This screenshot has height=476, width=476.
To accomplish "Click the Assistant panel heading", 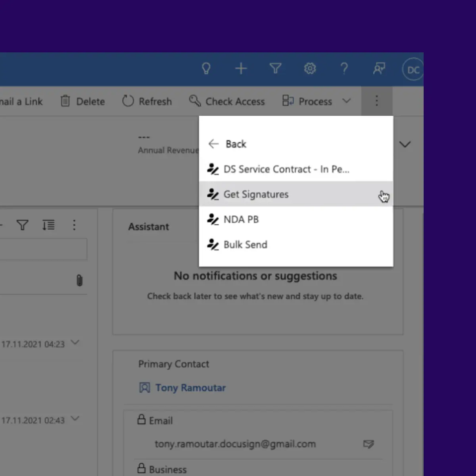I will pyautogui.click(x=148, y=226).
